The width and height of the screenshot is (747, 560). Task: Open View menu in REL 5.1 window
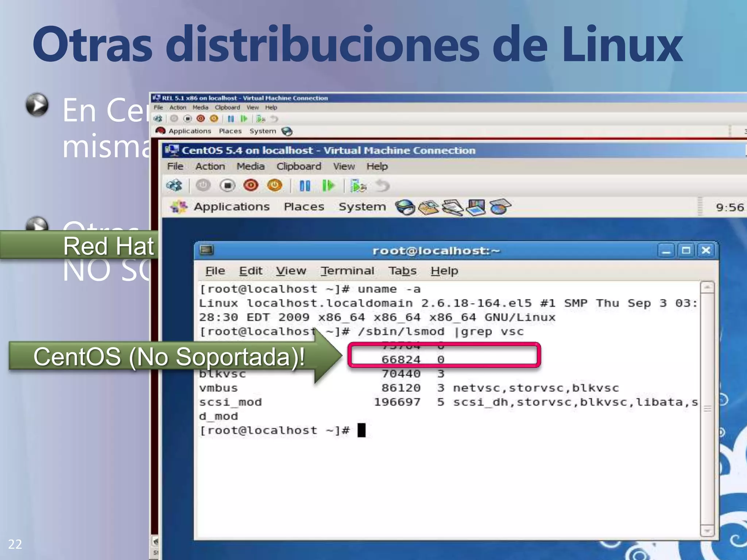(252, 108)
